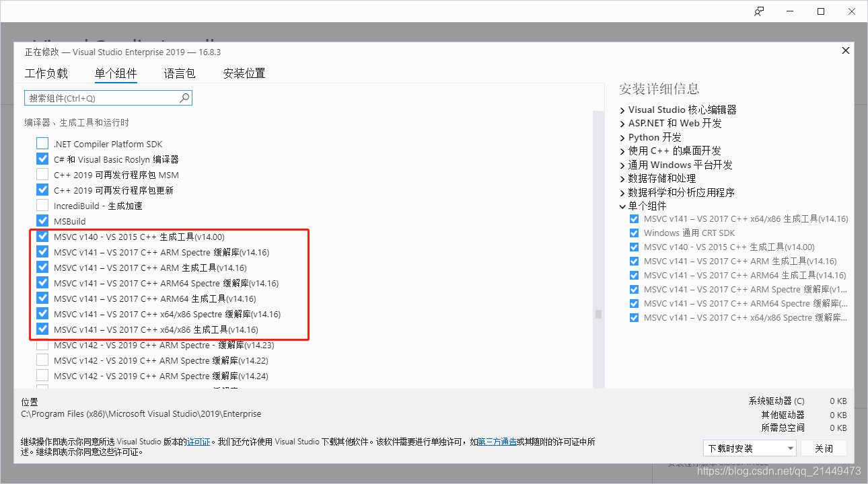This screenshot has width=868, height=484.
Task: Expand 数据存储和处理 section
Action: (x=622, y=179)
